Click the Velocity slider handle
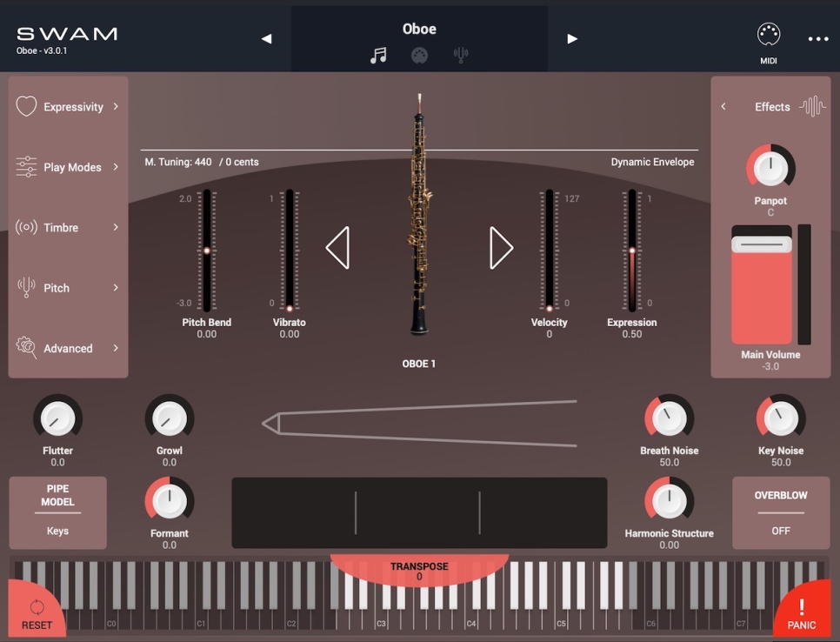840x642 pixels. [x=549, y=308]
